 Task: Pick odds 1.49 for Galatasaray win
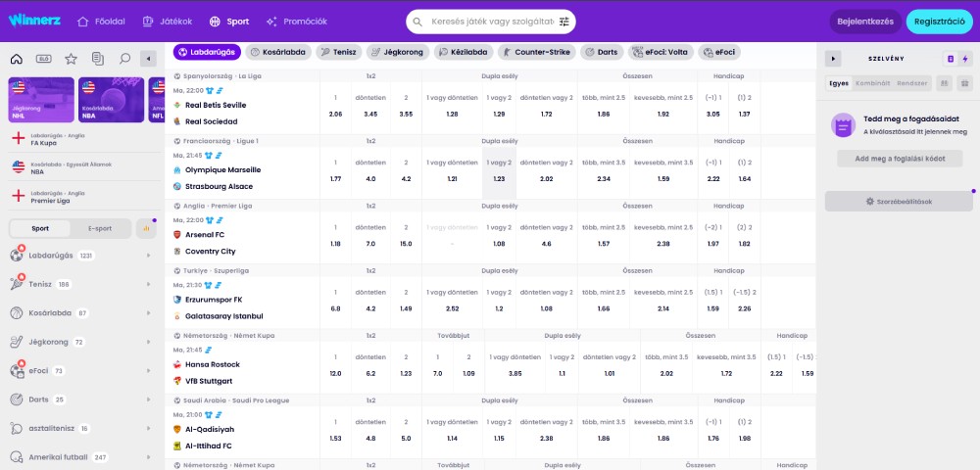click(406, 304)
